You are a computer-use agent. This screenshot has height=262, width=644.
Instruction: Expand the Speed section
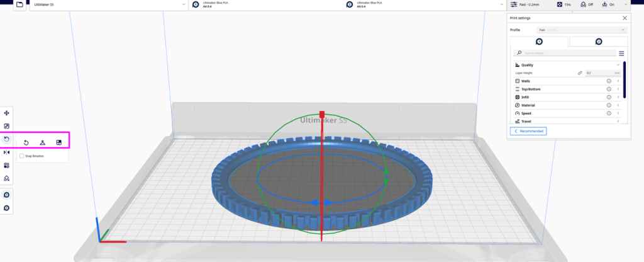tap(618, 113)
